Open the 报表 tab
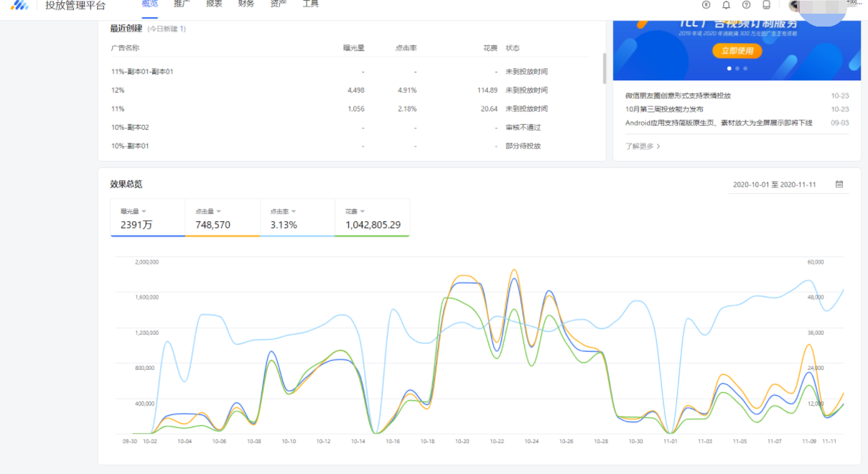The height and width of the screenshot is (474, 868). click(x=214, y=4)
